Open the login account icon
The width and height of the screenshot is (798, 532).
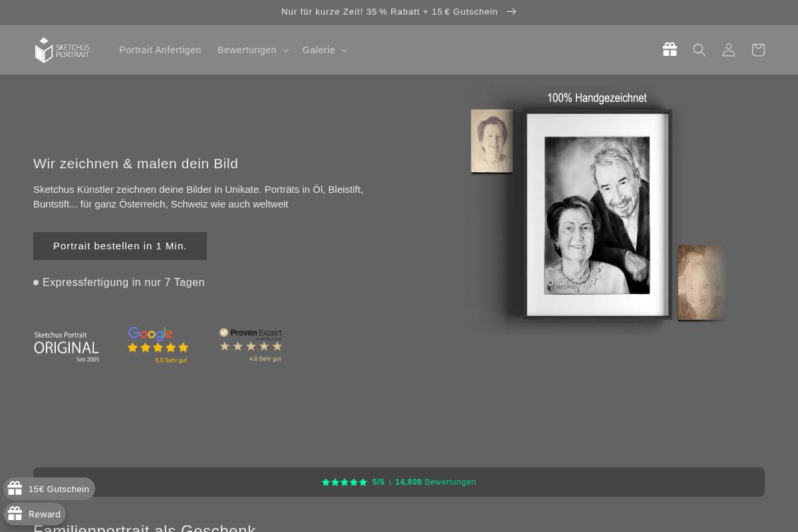click(x=729, y=50)
